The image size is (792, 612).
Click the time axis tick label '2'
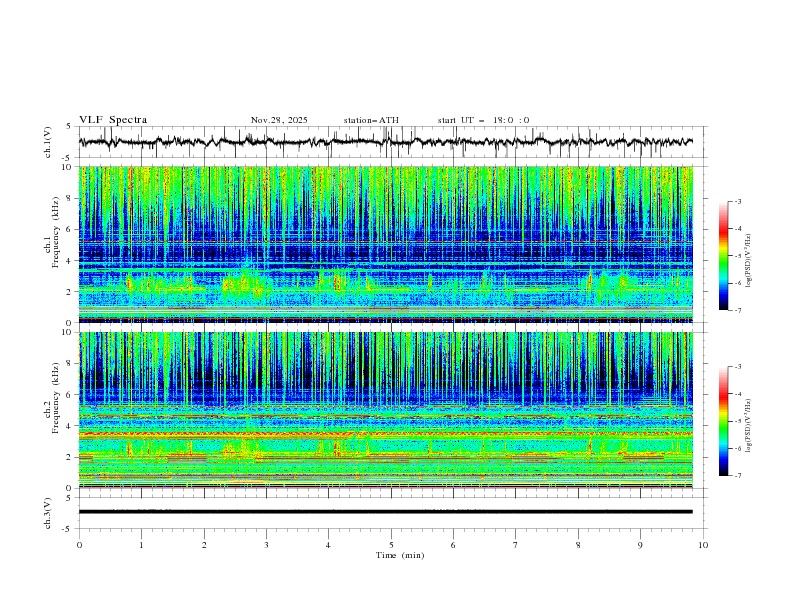click(204, 545)
